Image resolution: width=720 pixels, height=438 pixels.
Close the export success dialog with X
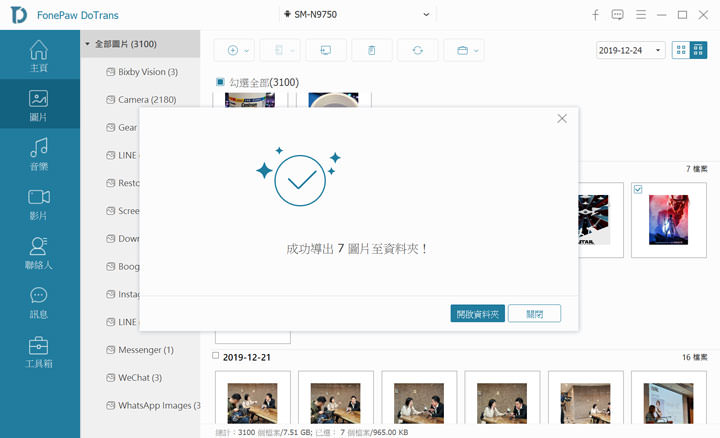562,118
